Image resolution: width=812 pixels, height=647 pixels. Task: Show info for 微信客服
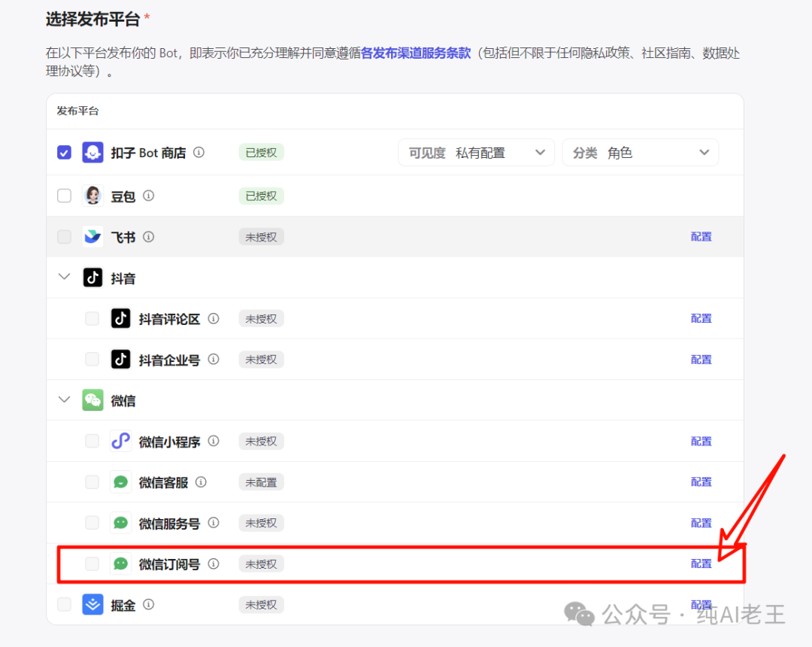tap(201, 482)
